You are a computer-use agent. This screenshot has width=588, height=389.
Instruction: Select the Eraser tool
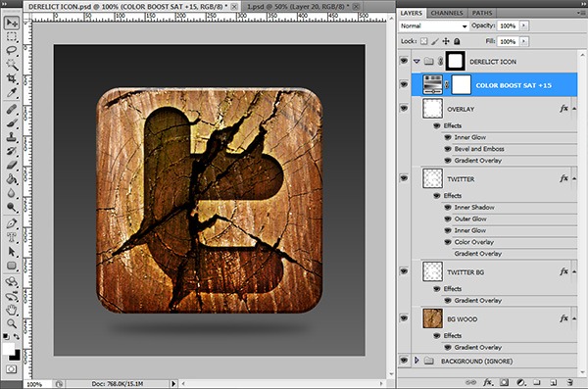pos(12,165)
